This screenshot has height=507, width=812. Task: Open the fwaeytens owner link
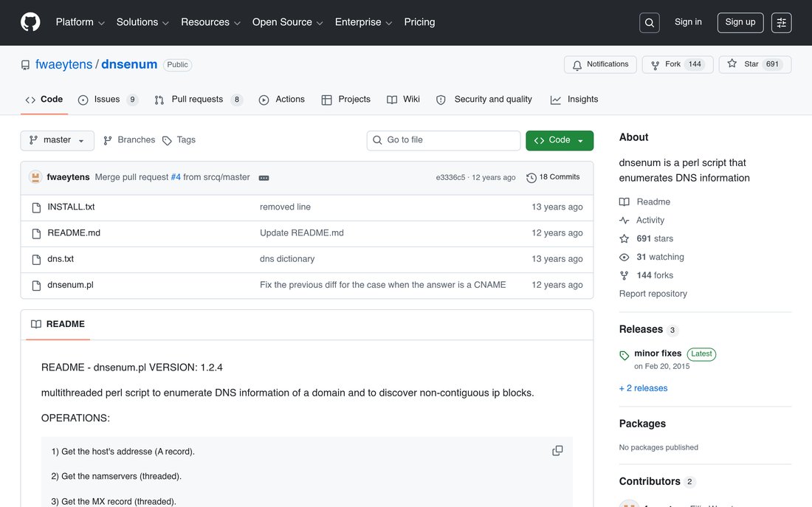(63, 65)
